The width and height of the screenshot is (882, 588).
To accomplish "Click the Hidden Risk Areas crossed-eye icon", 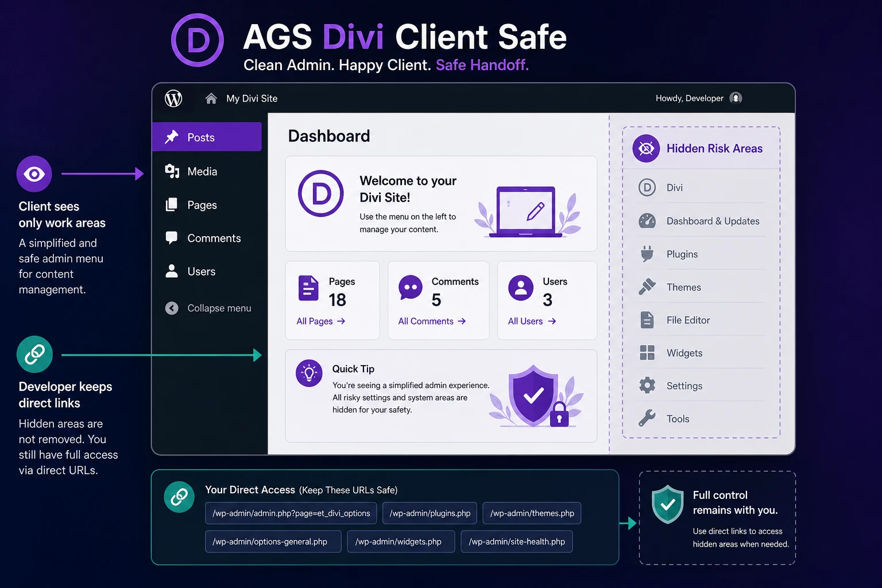I will (646, 149).
